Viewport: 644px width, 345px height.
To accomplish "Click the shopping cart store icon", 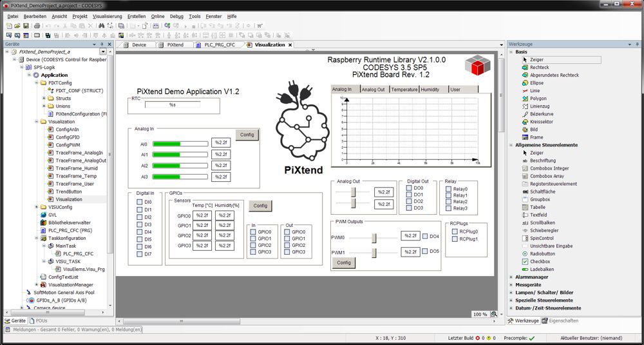I will click(x=260, y=26).
